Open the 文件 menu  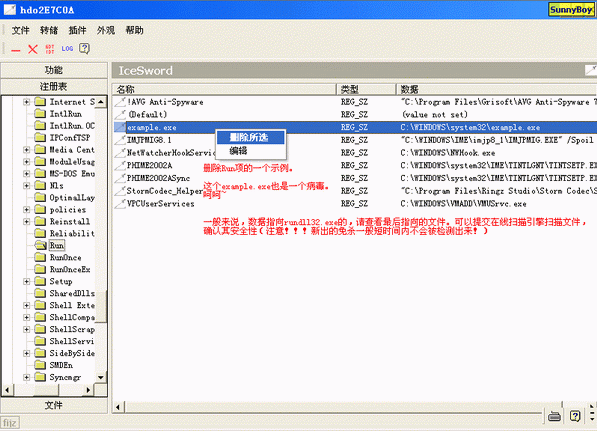pyautogui.click(x=20, y=30)
